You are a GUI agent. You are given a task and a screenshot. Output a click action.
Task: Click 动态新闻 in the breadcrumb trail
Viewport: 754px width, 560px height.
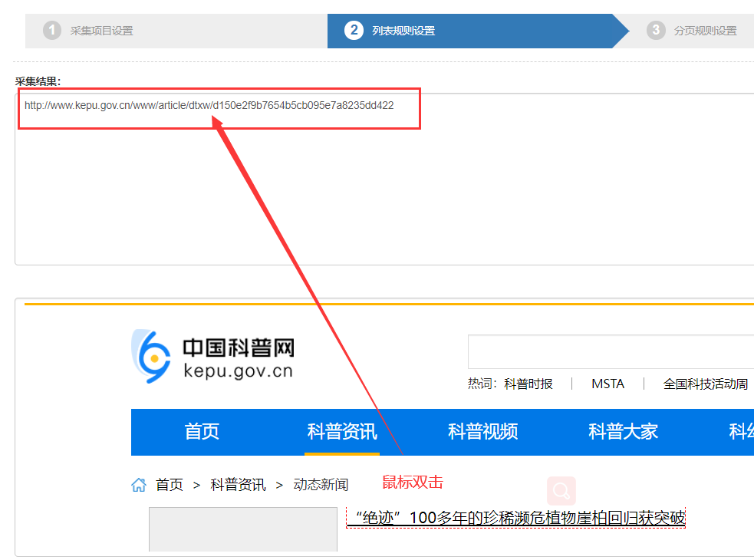pos(321,485)
